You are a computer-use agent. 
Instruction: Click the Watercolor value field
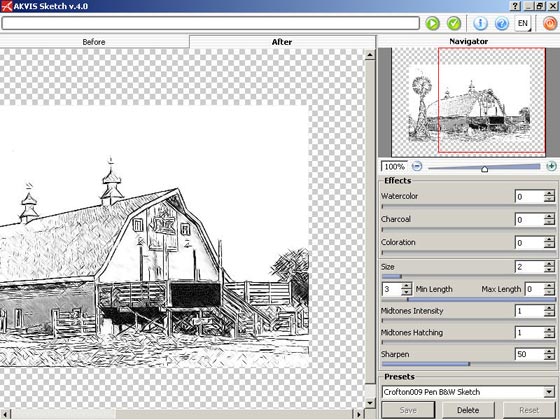(x=529, y=197)
